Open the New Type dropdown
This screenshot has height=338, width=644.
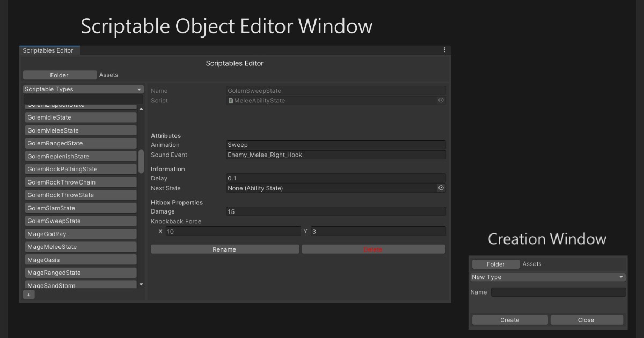click(x=547, y=277)
